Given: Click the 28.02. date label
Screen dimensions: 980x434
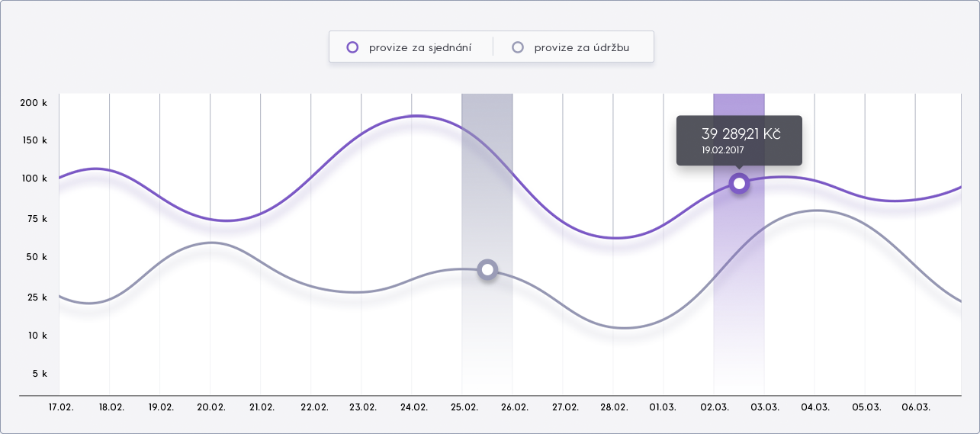Looking at the screenshot, I should click(615, 407).
